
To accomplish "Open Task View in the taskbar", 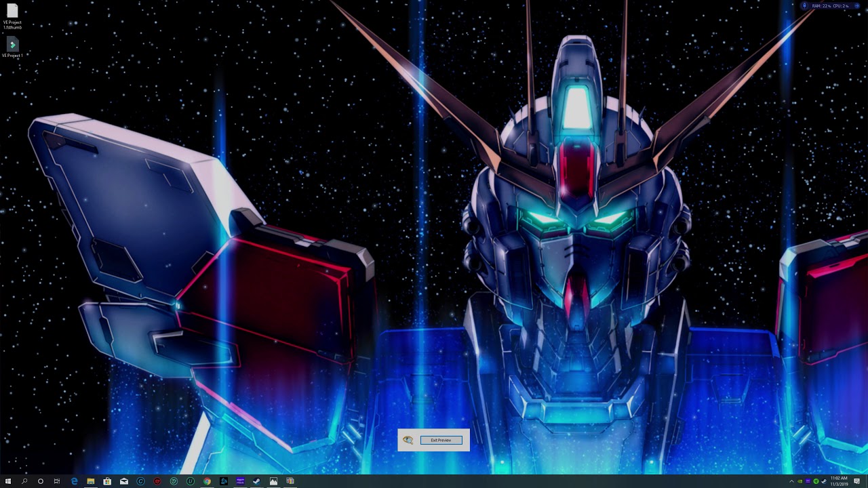I will (57, 481).
